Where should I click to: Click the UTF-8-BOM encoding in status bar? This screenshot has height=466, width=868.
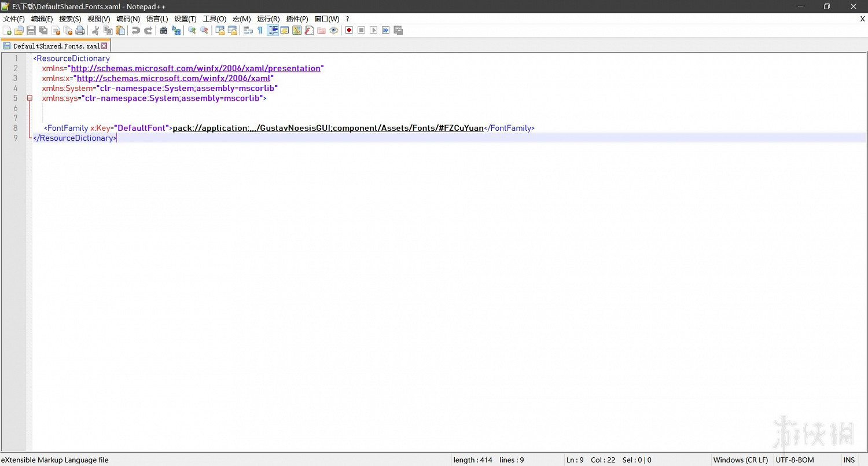(x=795, y=460)
